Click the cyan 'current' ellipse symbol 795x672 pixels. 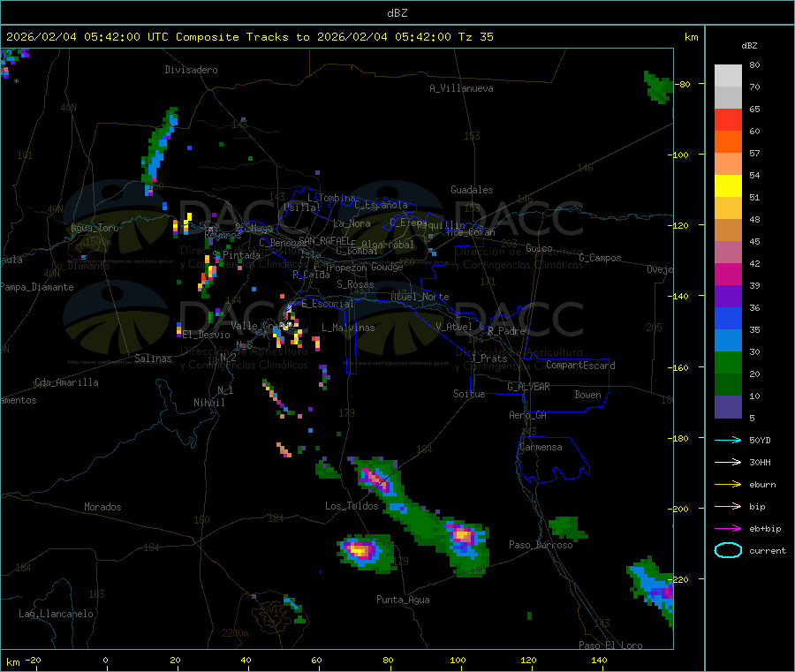[728, 550]
